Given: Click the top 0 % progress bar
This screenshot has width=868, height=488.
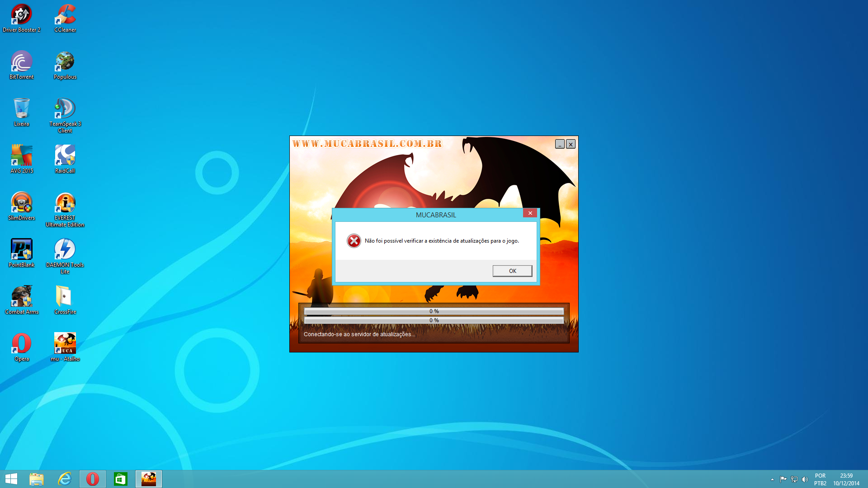Looking at the screenshot, I should [434, 311].
